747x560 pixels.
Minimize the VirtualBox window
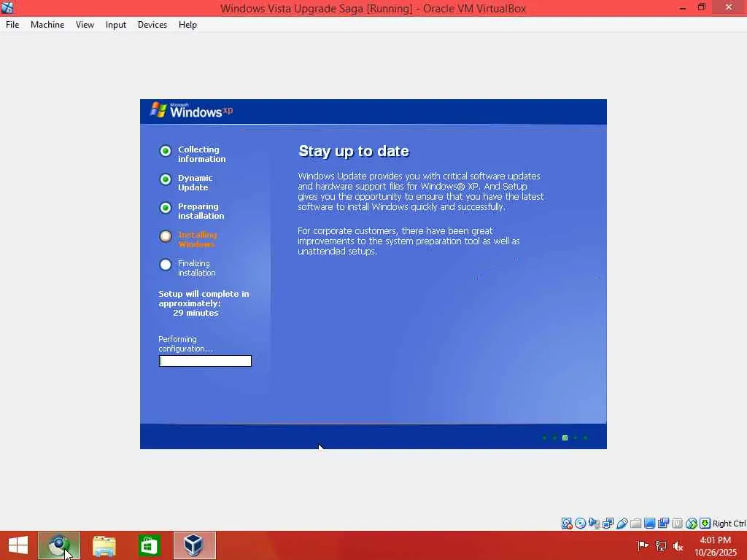pyautogui.click(x=683, y=8)
